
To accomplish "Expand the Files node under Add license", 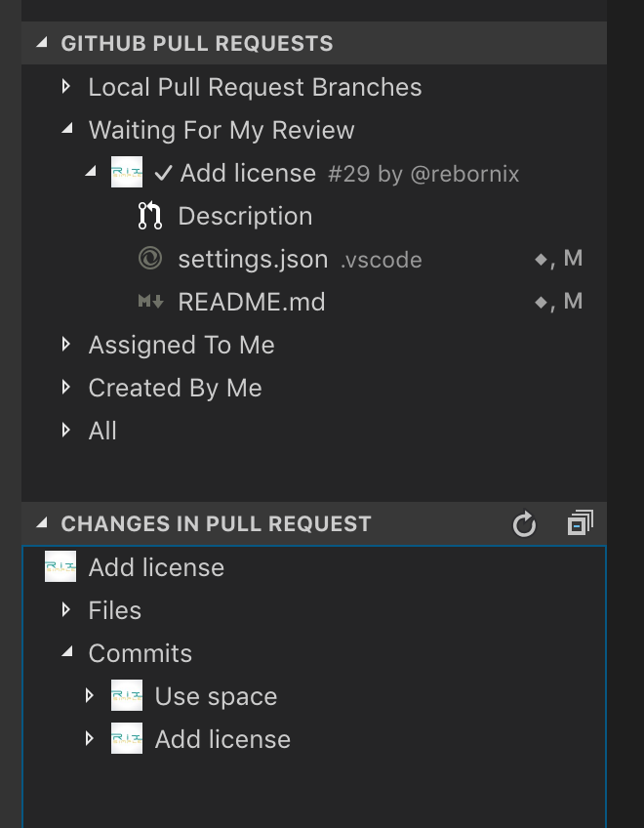I will pos(65,610).
